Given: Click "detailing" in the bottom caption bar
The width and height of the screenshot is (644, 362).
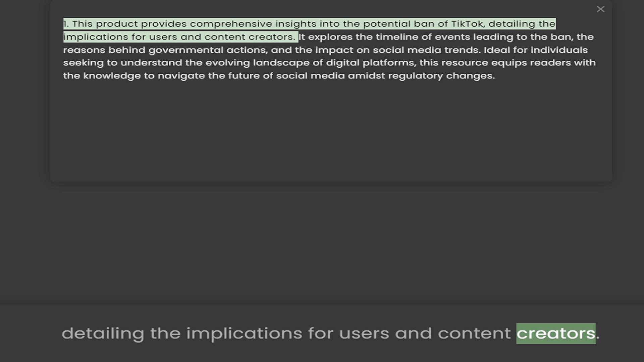Looking at the screenshot, I should tap(103, 334).
